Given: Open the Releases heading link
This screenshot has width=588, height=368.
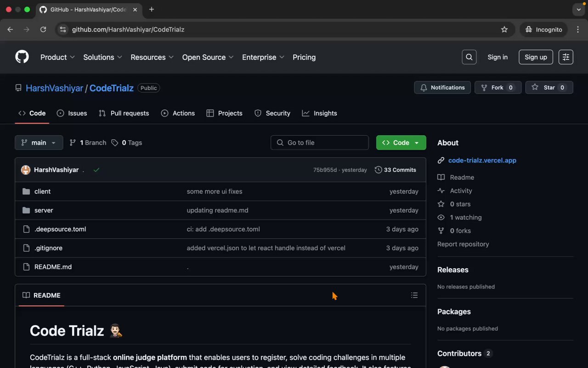Looking at the screenshot, I should 453,270.
